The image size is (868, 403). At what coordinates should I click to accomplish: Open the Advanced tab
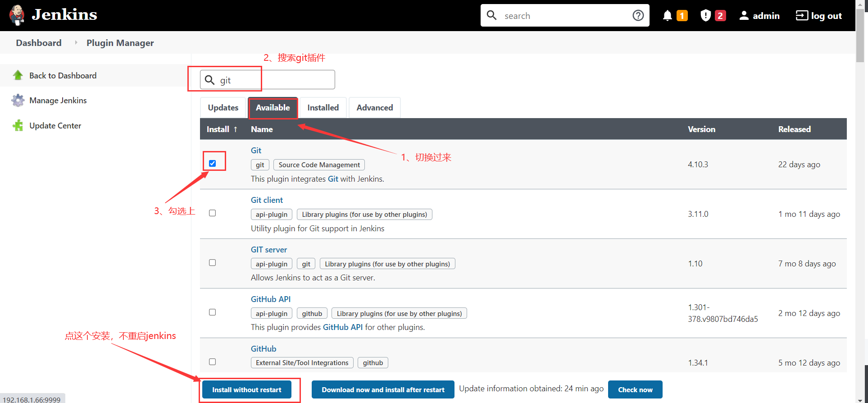(374, 108)
